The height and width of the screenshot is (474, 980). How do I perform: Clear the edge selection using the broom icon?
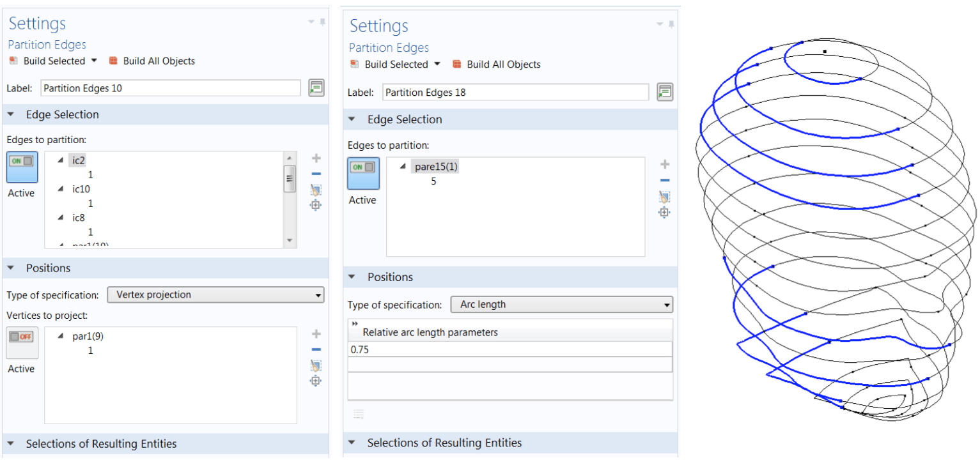(316, 188)
